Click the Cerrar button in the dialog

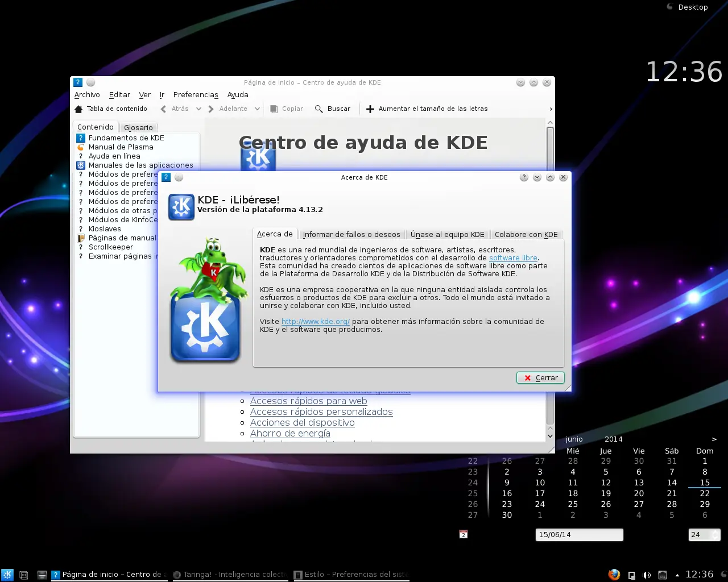[540, 378]
